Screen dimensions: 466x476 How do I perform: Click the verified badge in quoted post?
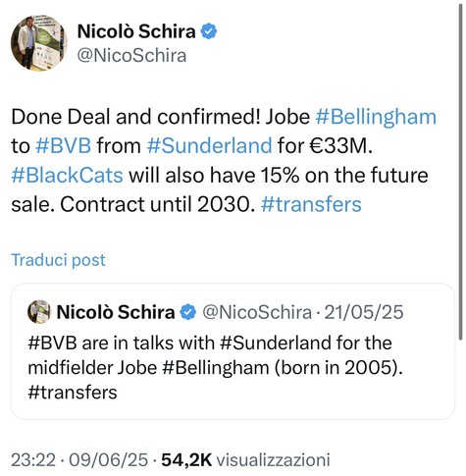(x=187, y=312)
